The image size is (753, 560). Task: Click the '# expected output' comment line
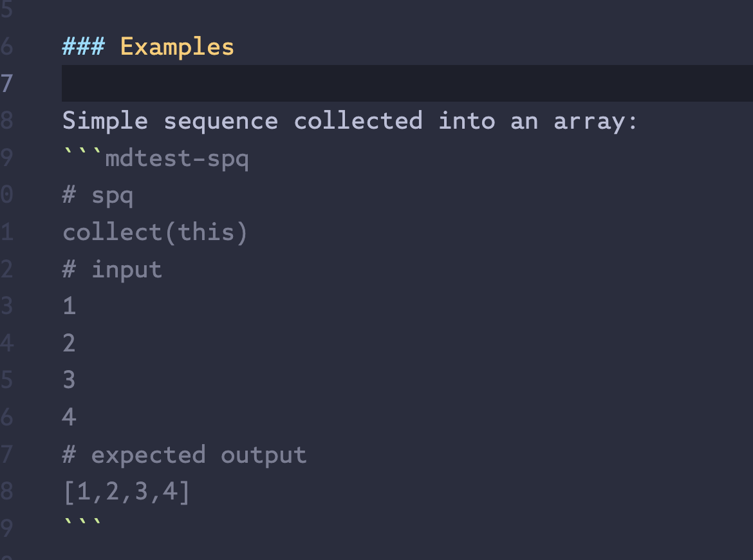click(185, 455)
